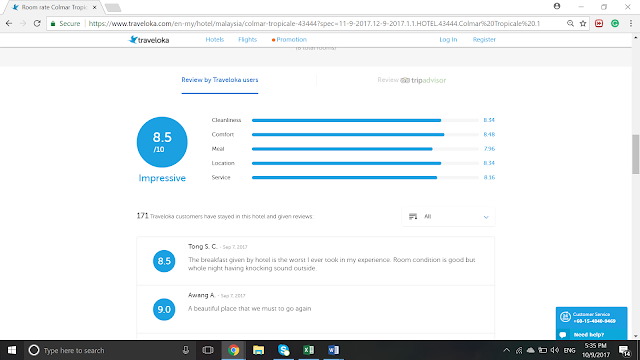
Task: Click the Chrome profile avatar icon
Action: click(557, 6)
